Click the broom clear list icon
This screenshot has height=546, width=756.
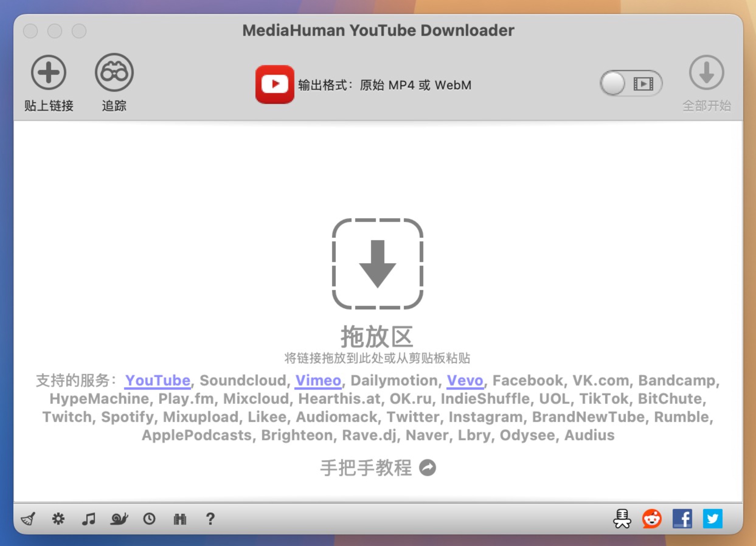(28, 519)
